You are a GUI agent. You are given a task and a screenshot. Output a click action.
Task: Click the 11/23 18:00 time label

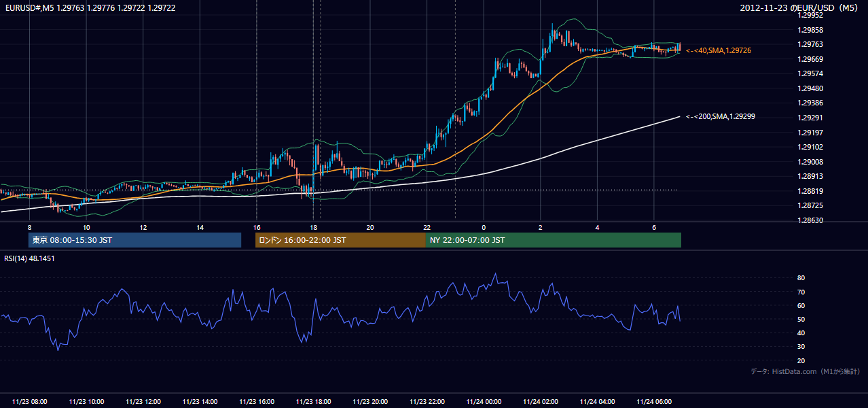(x=313, y=401)
